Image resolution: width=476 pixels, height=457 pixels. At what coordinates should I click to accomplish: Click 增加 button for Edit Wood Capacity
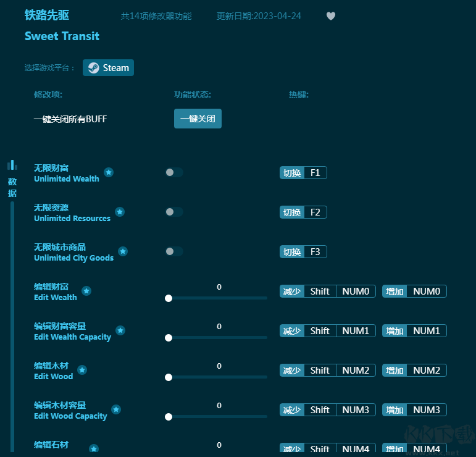(x=395, y=410)
